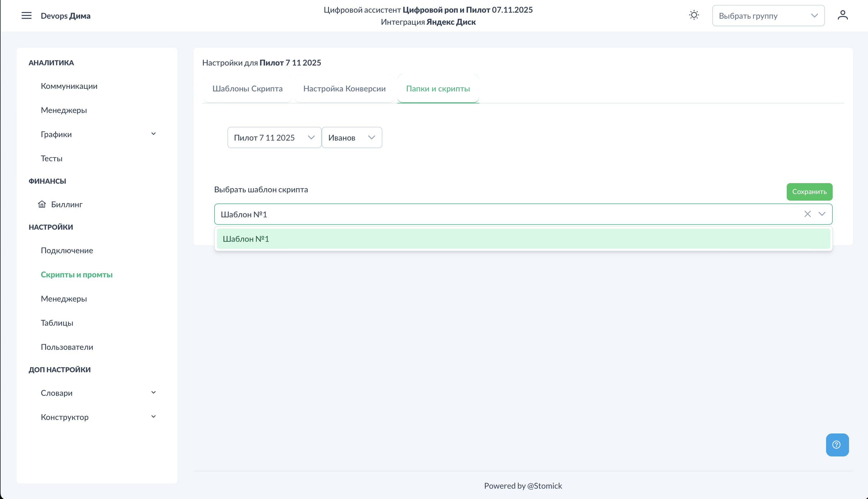Screen dimensions: 868x499
Task: Open Коммуникации in the sidebar
Action: [69, 86]
